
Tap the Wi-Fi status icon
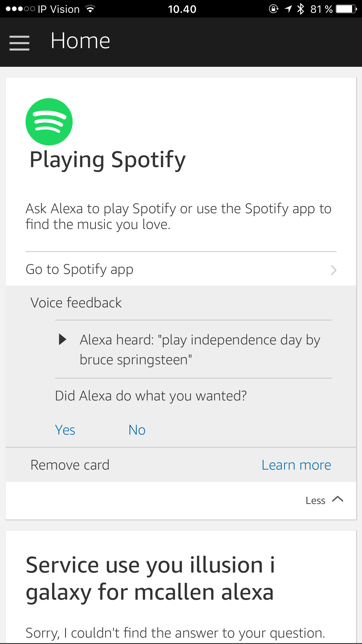[90, 9]
